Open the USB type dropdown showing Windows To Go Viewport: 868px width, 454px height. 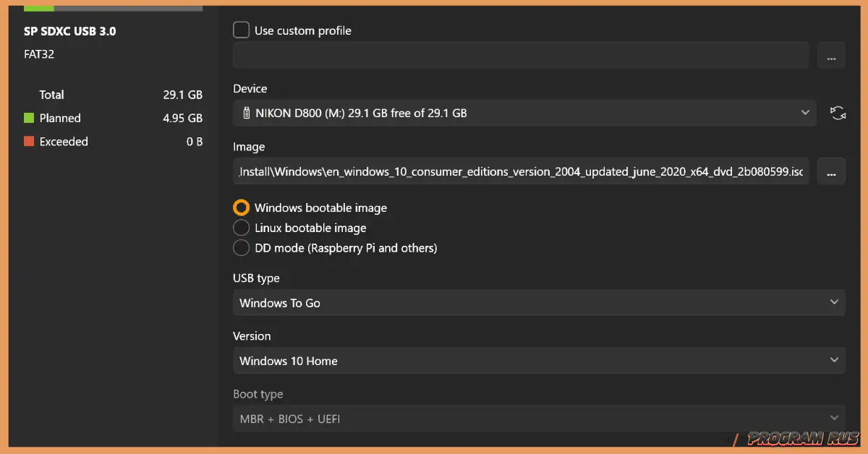[539, 302]
